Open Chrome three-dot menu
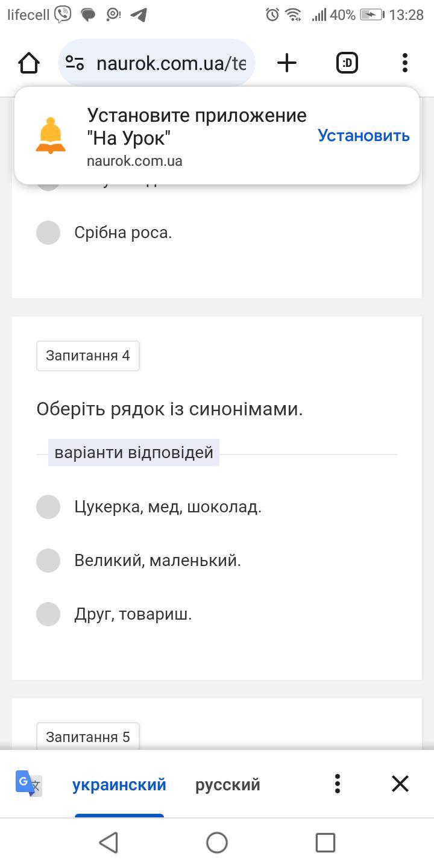Screen dimensions: 434x868 404,63
